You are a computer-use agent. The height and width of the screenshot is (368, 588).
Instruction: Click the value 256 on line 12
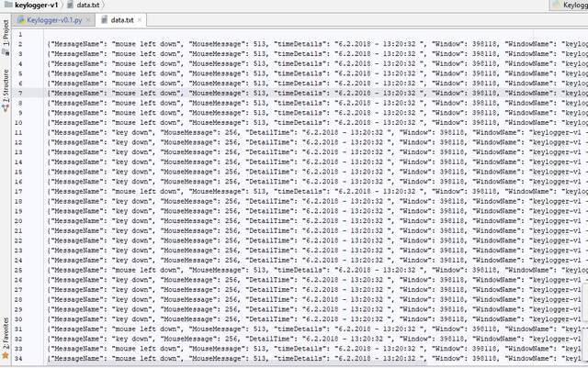pos(231,142)
